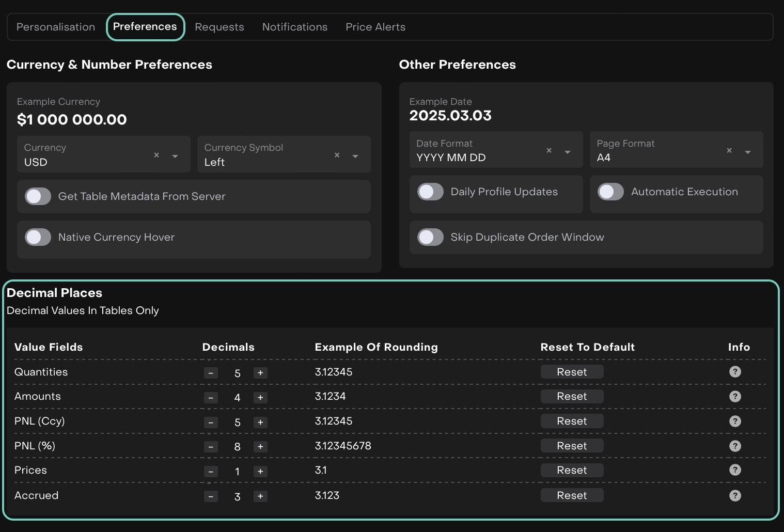Expand the Currency Symbol dropdown arrow
Screen dimensions: 784x532
(355, 156)
